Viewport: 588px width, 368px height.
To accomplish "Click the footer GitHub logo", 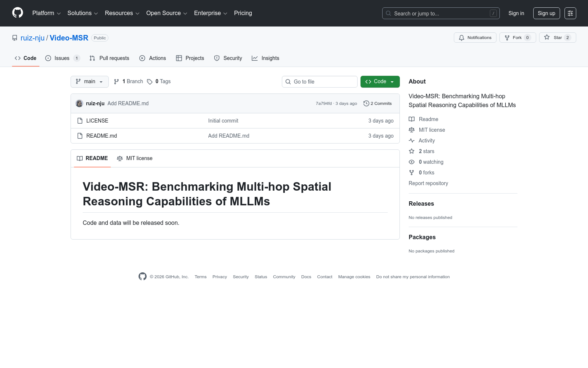I will point(143,276).
